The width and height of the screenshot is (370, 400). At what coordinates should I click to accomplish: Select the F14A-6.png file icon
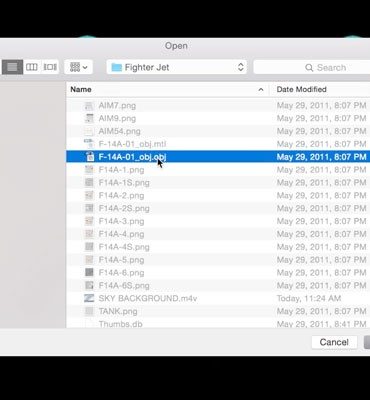pyautogui.click(x=89, y=273)
